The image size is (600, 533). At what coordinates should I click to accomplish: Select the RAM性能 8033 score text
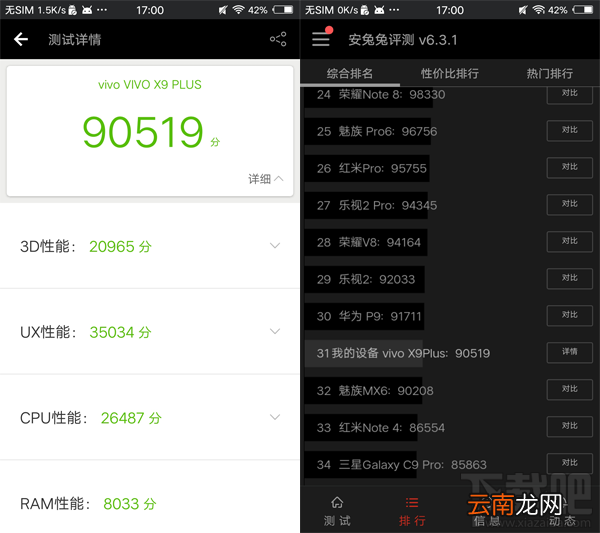point(88,504)
